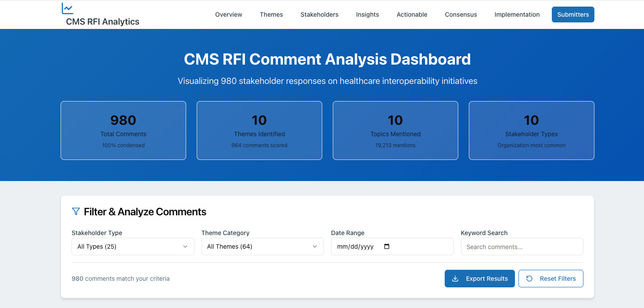Go to the Overview nav item

pyautogui.click(x=229, y=14)
